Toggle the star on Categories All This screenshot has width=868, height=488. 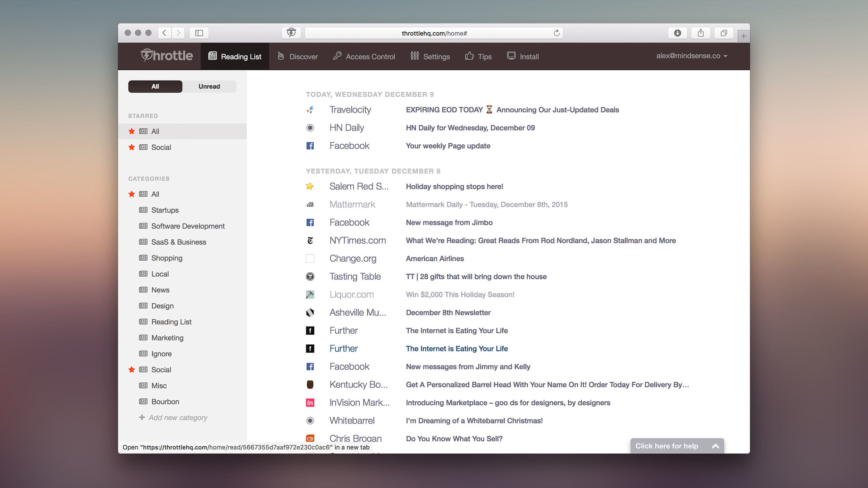coord(132,194)
